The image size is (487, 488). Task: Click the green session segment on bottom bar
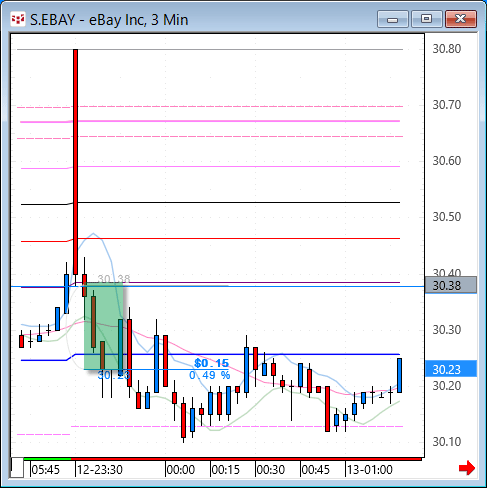pyautogui.click(x=48, y=459)
